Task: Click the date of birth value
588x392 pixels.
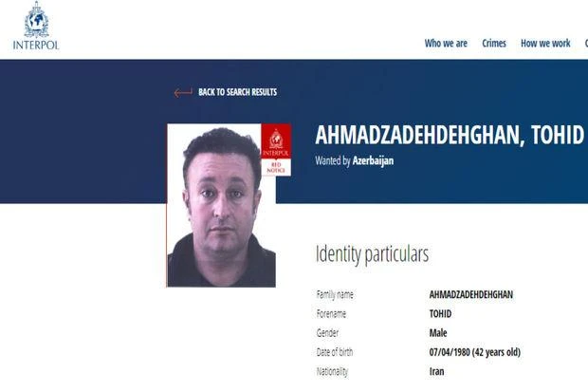Action: pyautogui.click(x=475, y=352)
